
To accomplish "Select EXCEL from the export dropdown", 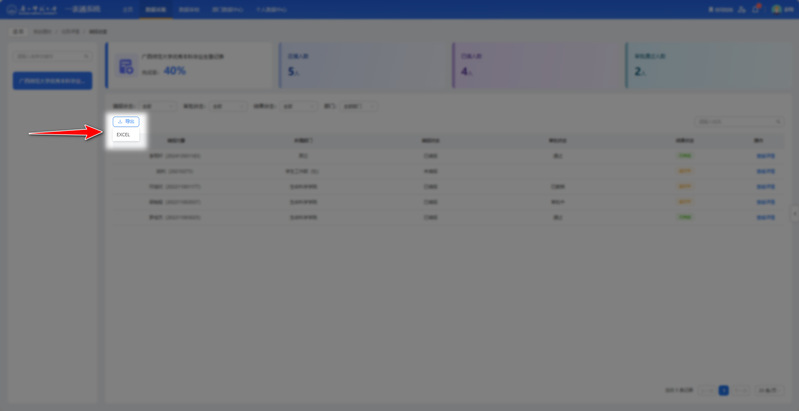I will (x=123, y=135).
